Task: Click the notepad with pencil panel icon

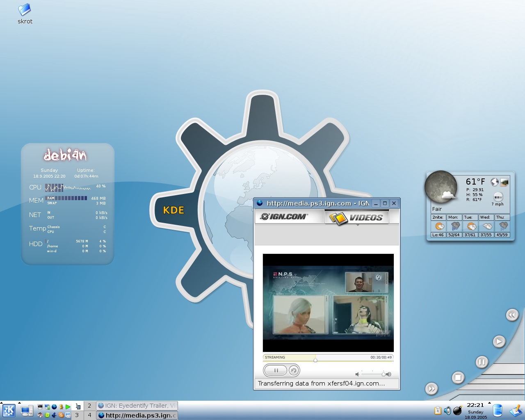Action: pyautogui.click(x=516, y=410)
